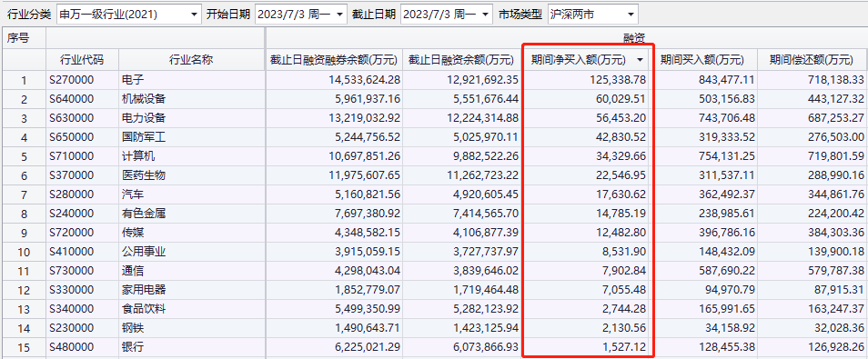Viewport: 868px width, 359px height.
Task: Click industry code S710000
Action: (71, 156)
